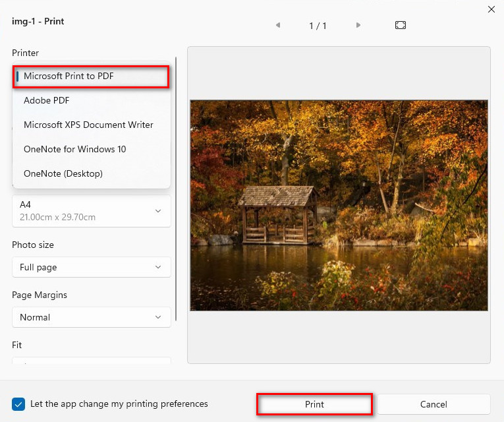Viewport: 504px width, 422px height.
Task: Go to previous page arrow
Action: [278, 26]
